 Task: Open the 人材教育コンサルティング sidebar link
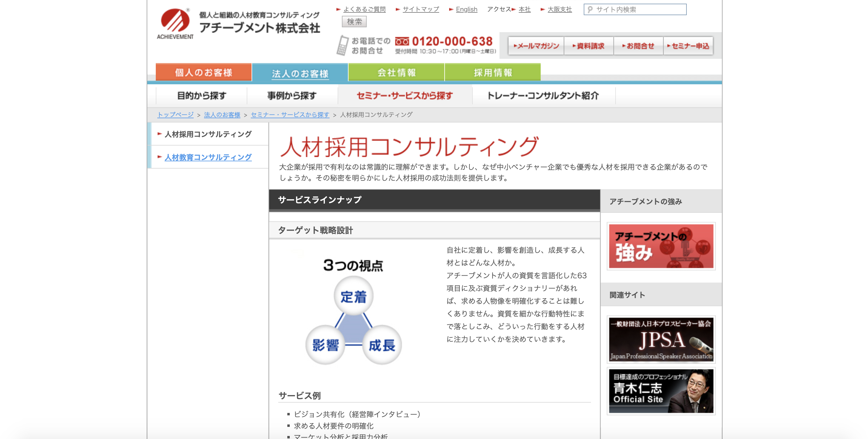208,157
